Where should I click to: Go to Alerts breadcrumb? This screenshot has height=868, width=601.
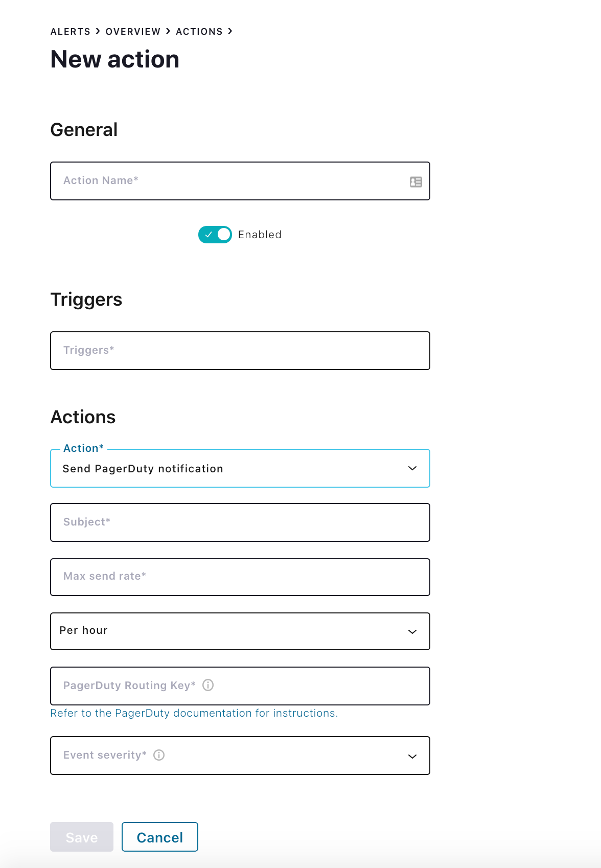coord(71,32)
